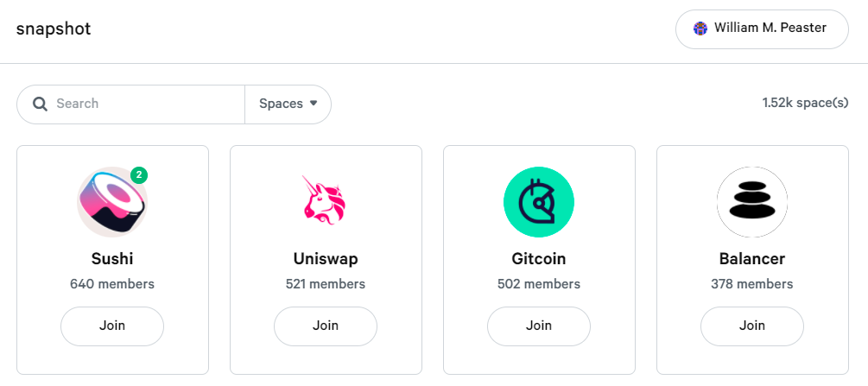Open the Uniswap space title
This screenshot has height=386, width=868.
(326, 258)
